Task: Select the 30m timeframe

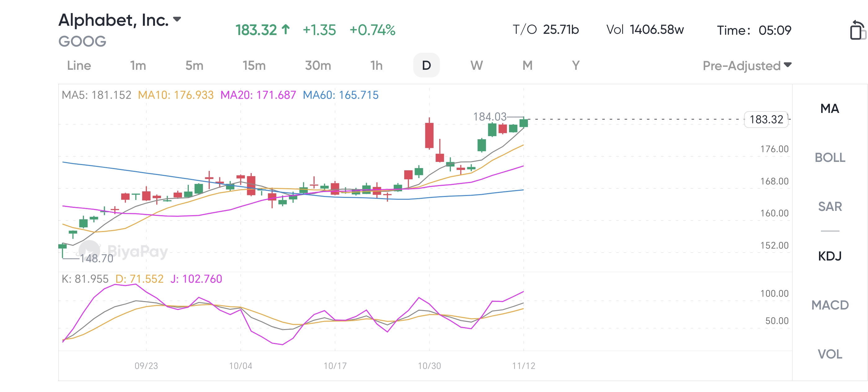Action: [x=318, y=65]
